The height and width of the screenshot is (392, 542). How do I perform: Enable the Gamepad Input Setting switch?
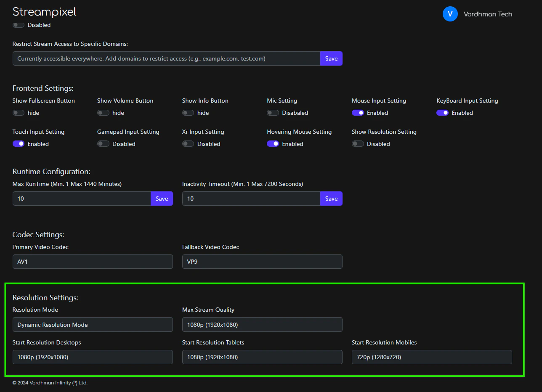103,144
